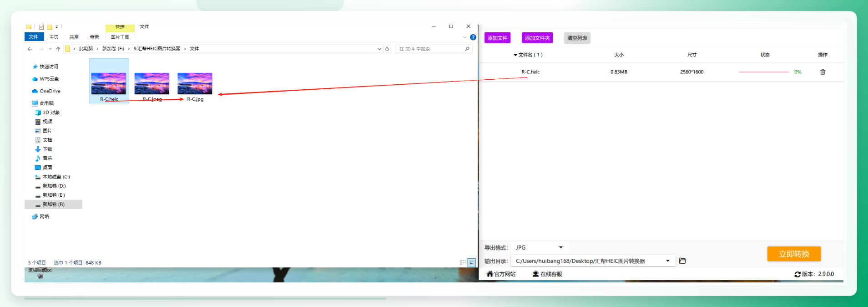This screenshot has height=307, width=868.
Task: Click breadcrumb 9.汇帮HEIC图片转换器 in address bar
Action: [157, 49]
